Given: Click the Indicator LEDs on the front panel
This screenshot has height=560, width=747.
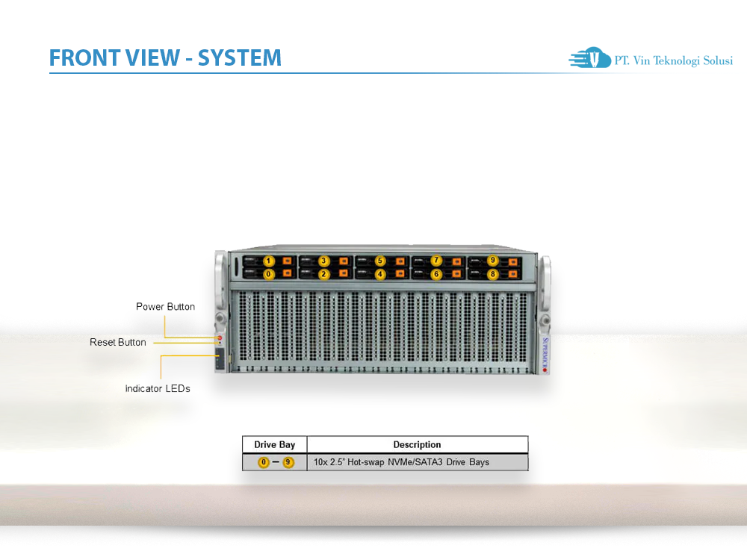Looking at the screenshot, I should point(220,356).
